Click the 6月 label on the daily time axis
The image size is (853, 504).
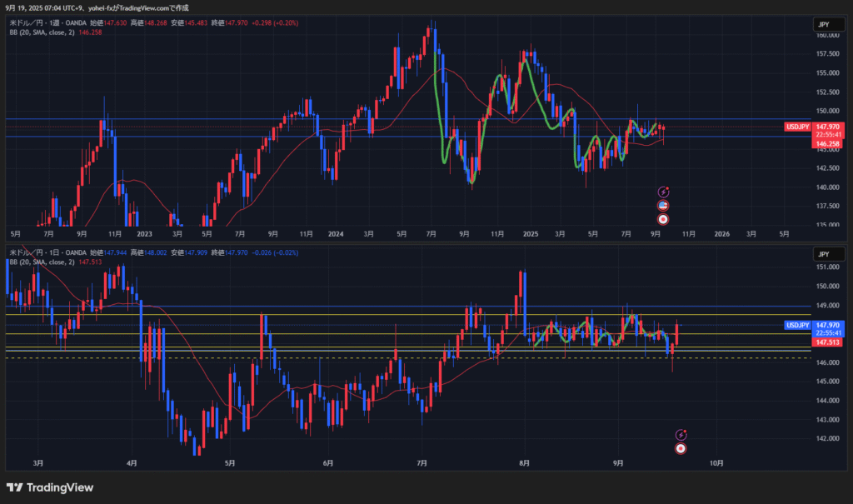pyautogui.click(x=328, y=463)
